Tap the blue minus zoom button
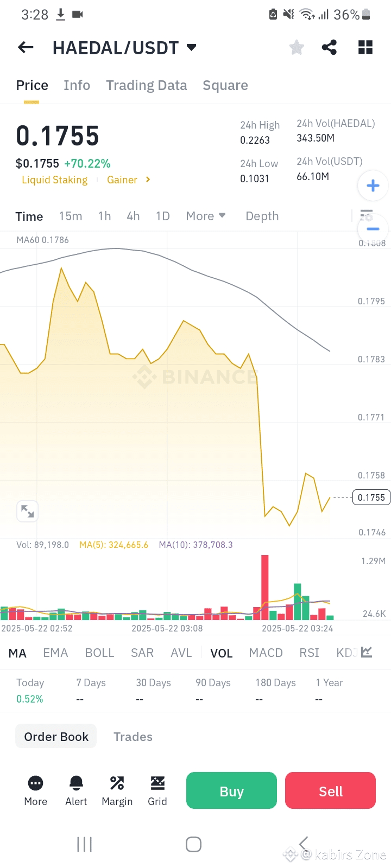The image size is (391, 868). [373, 228]
